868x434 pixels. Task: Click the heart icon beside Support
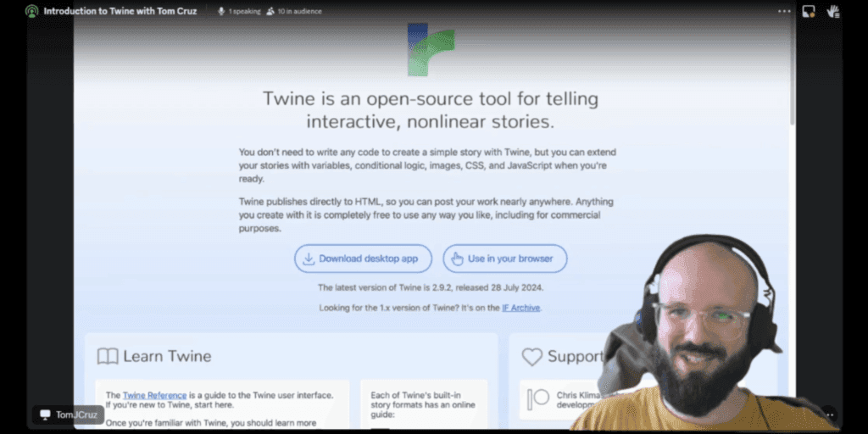point(531,356)
